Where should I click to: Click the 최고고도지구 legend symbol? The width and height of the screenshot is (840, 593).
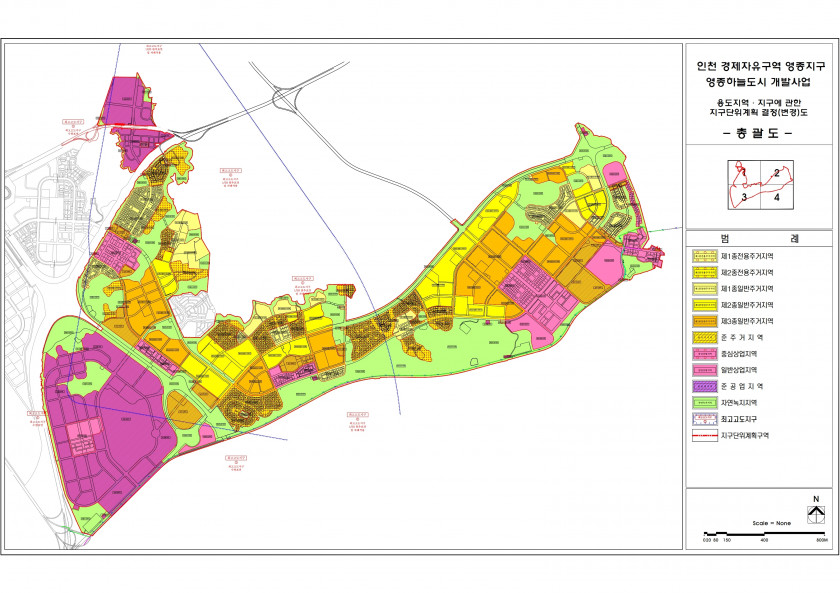click(707, 419)
